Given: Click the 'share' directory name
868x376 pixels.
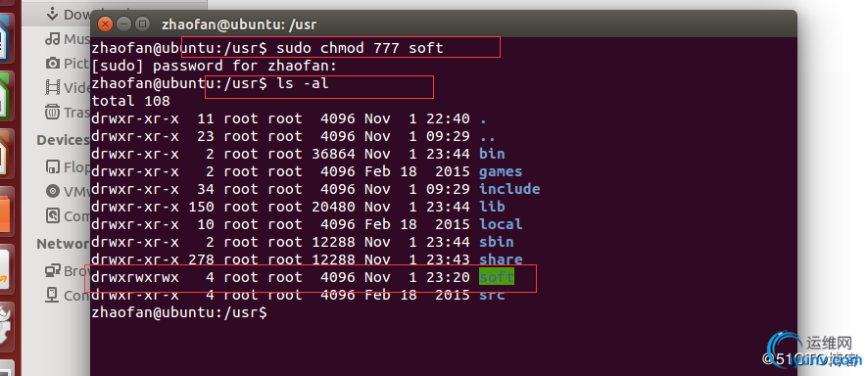Looking at the screenshot, I should click(x=501, y=258).
